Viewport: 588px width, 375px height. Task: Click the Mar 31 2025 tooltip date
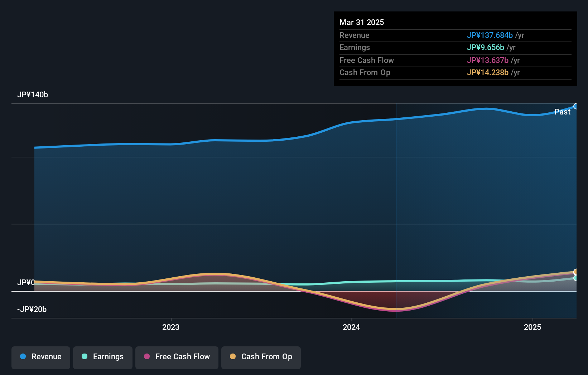[x=362, y=22]
